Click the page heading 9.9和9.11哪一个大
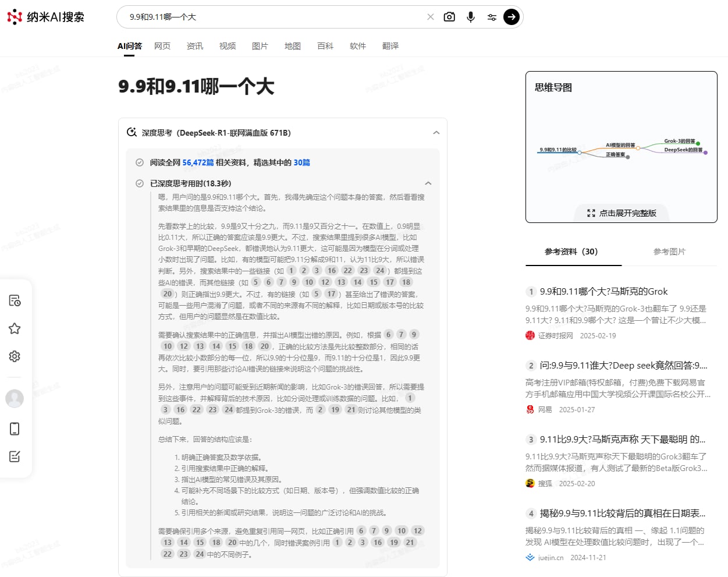The image size is (728, 577). click(x=196, y=87)
